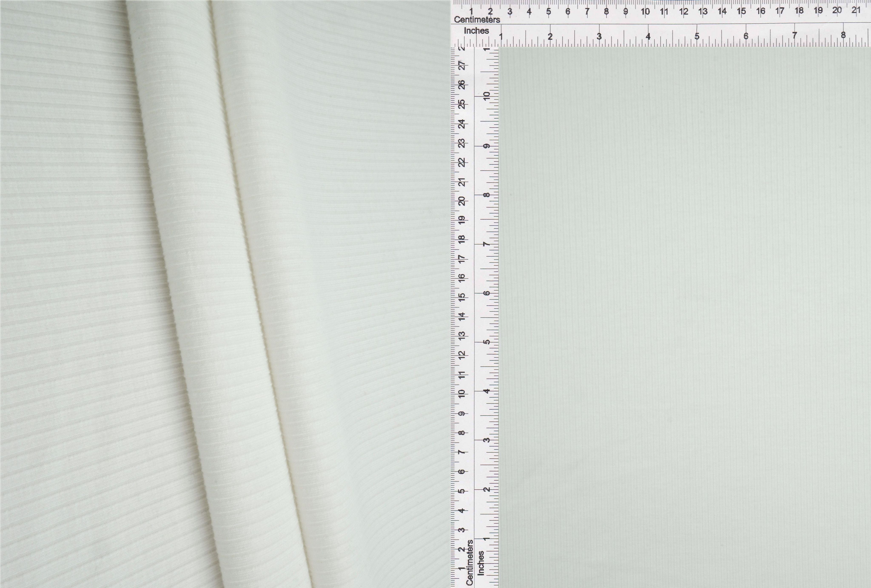Viewport: 871px width, 588px height.
Task: Click the 15 mark on the top centimeter ruler
Action: (741, 11)
